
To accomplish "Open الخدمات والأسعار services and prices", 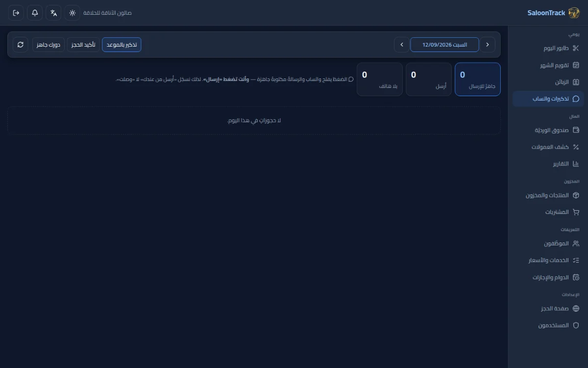I will (548, 260).
